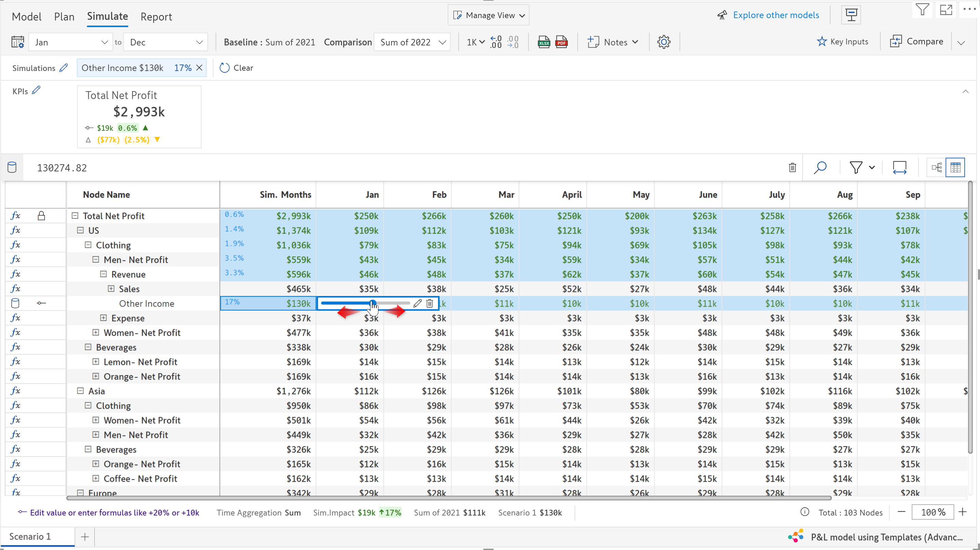980x550 pixels.
Task: Click the magnifier search icon
Action: [820, 167]
